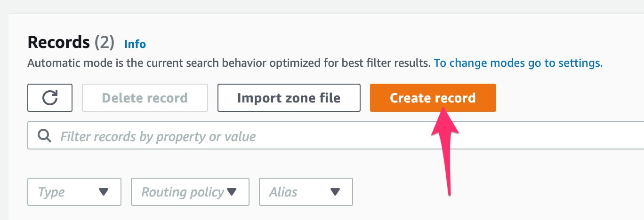Click the Type filter's triangle arrow
Screen dimensions: 644x220
[104, 192]
